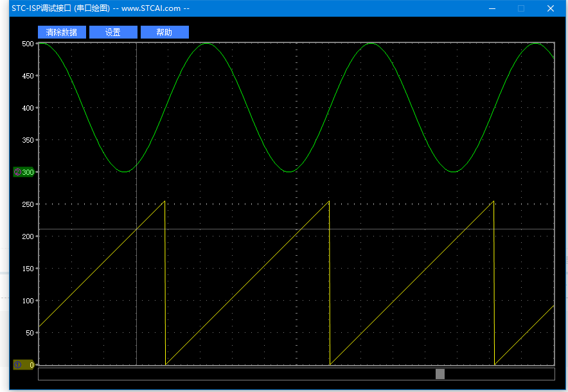The height and width of the screenshot is (392, 568).
Task: Click the 500 label on the Y axis
Action: point(28,44)
